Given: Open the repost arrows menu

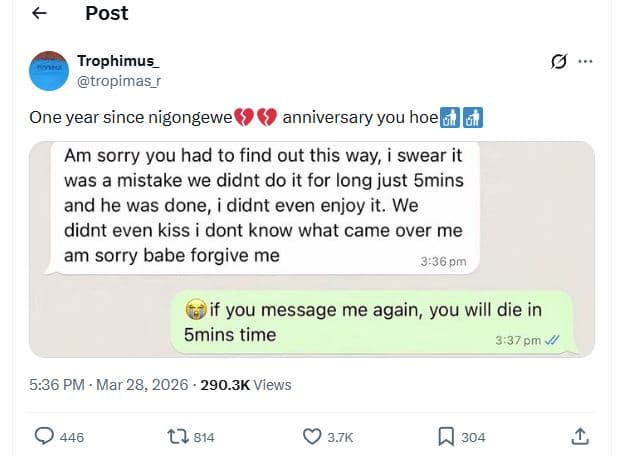Looking at the screenshot, I should click(x=176, y=436).
